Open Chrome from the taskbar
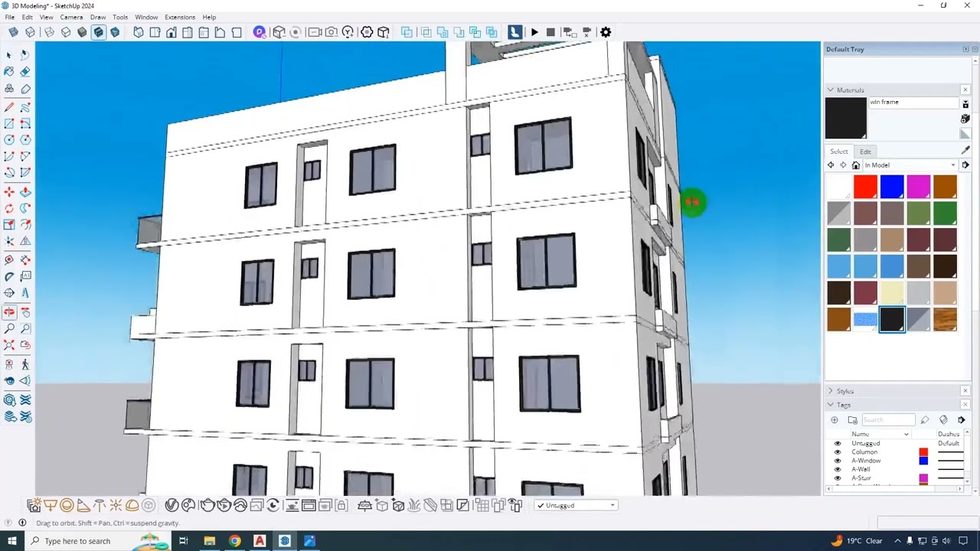This screenshot has width=980, height=551. 234,541
